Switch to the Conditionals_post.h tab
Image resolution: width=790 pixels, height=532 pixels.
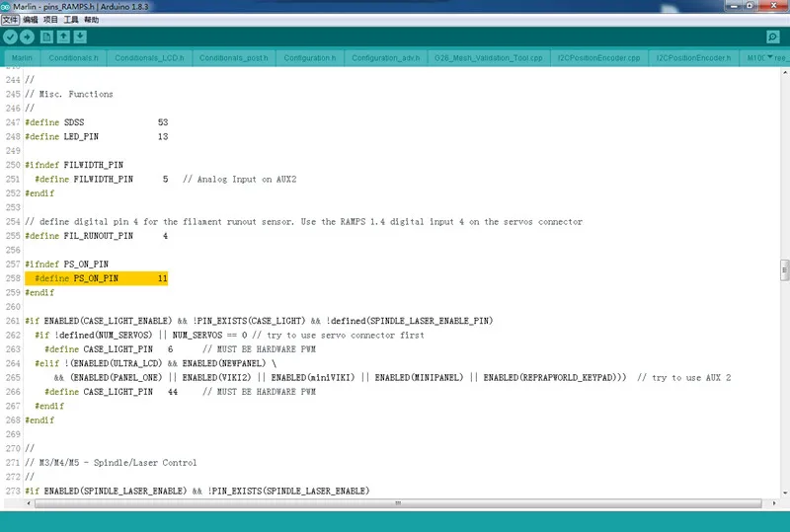click(234, 58)
